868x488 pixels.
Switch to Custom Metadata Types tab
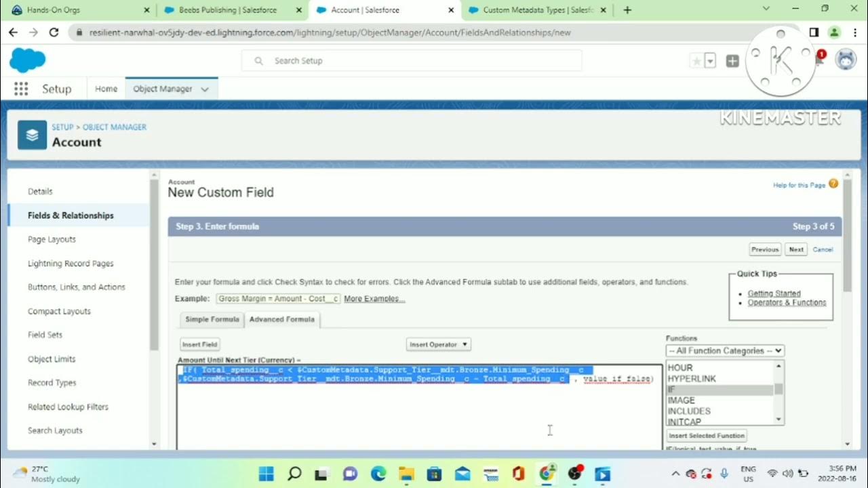point(536,10)
